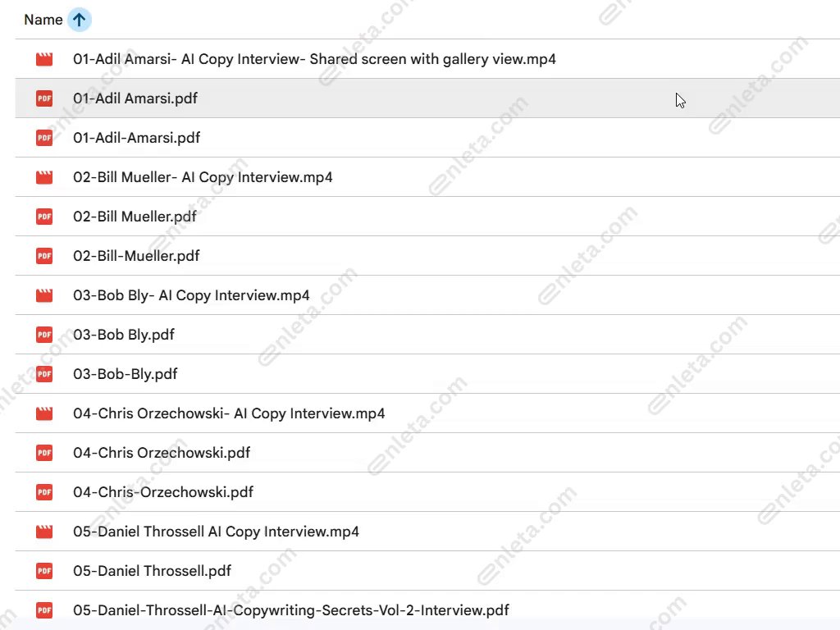Click PDF icon for 02-Bill-Mueller.pdf
This screenshot has width=840, height=630.
click(x=44, y=256)
